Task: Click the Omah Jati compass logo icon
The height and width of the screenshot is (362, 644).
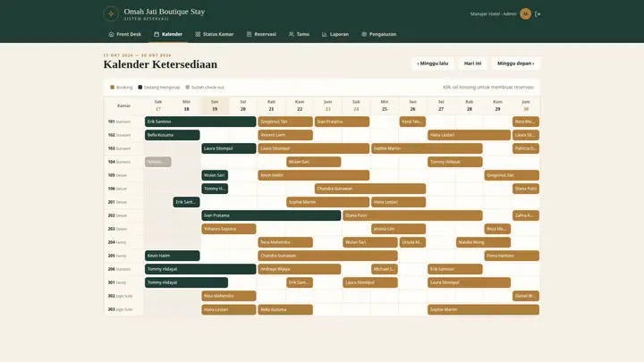Action: (111, 14)
